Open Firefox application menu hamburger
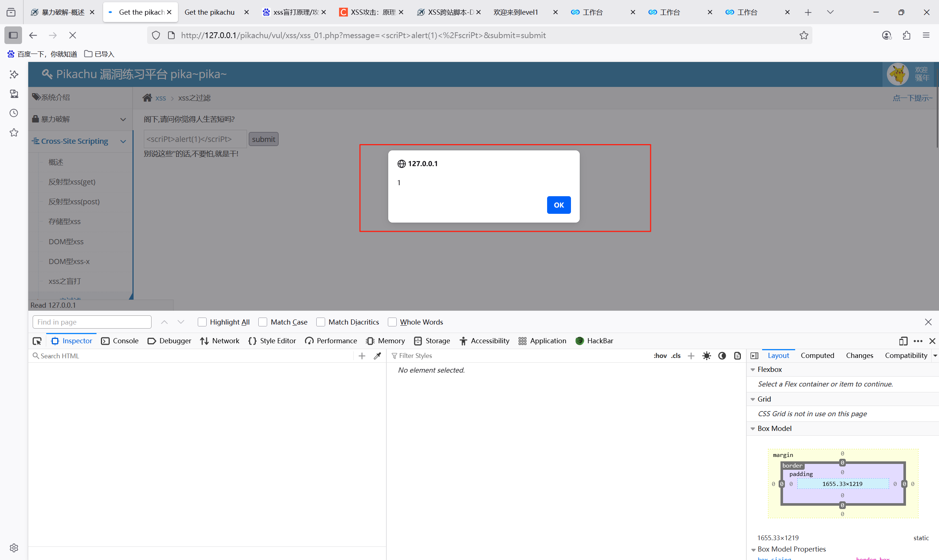The height and width of the screenshot is (560, 939). click(x=926, y=35)
